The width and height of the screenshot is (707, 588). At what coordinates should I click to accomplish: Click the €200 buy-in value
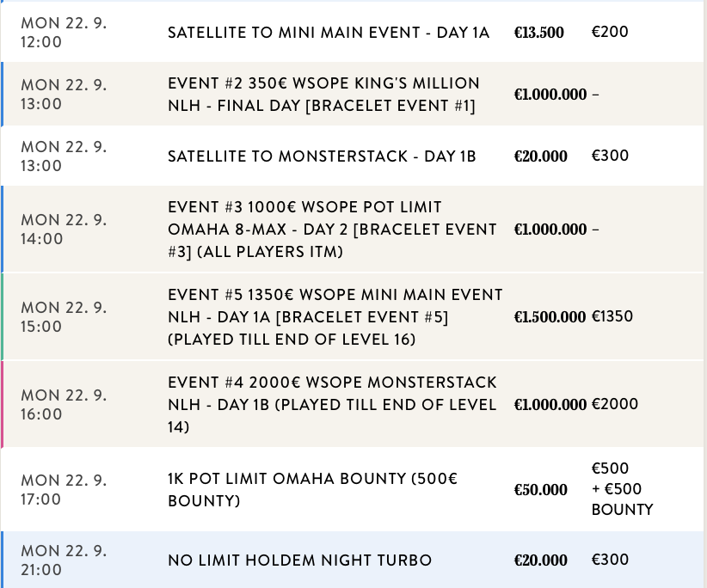pos(610,33)
